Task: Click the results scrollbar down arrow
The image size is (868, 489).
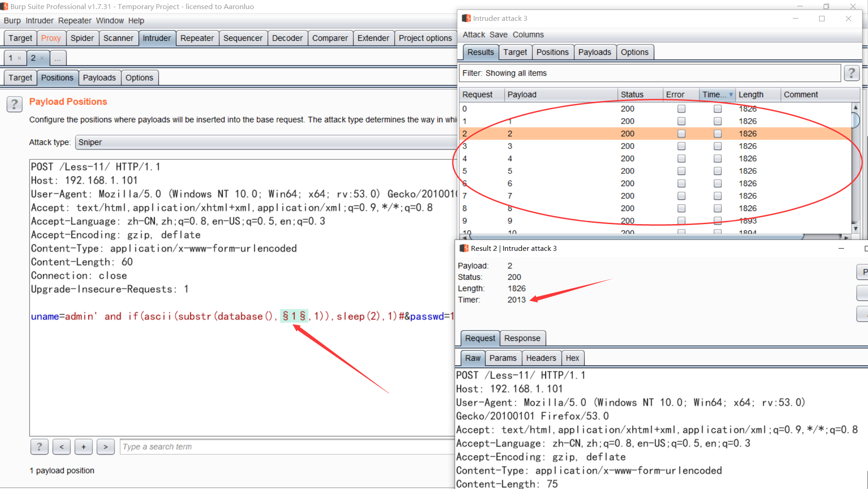Action: tap(855, 228)
